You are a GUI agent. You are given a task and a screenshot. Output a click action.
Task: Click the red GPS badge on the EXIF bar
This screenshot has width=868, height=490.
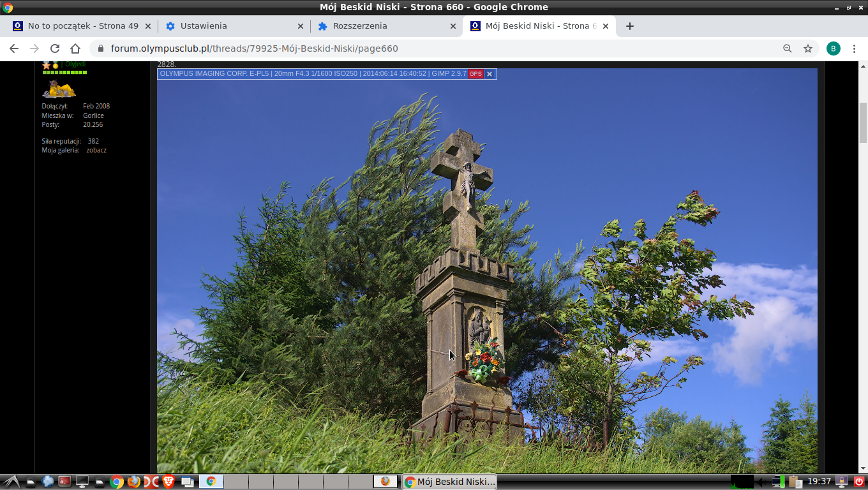(x=475, y=74)
